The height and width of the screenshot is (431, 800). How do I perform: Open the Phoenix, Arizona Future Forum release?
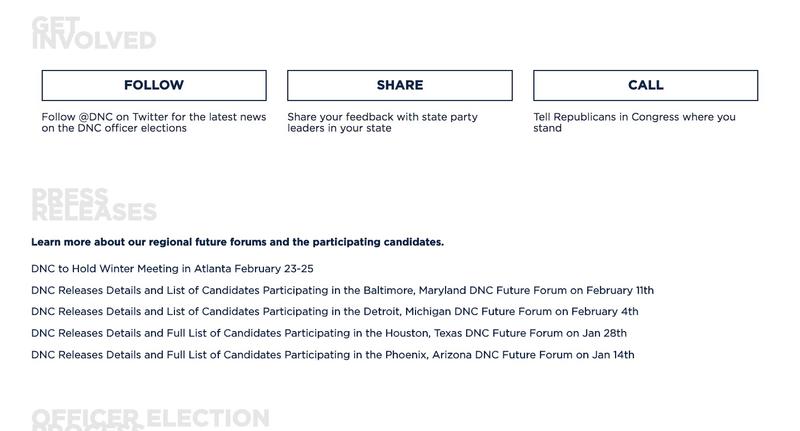(x=333, y=354)
